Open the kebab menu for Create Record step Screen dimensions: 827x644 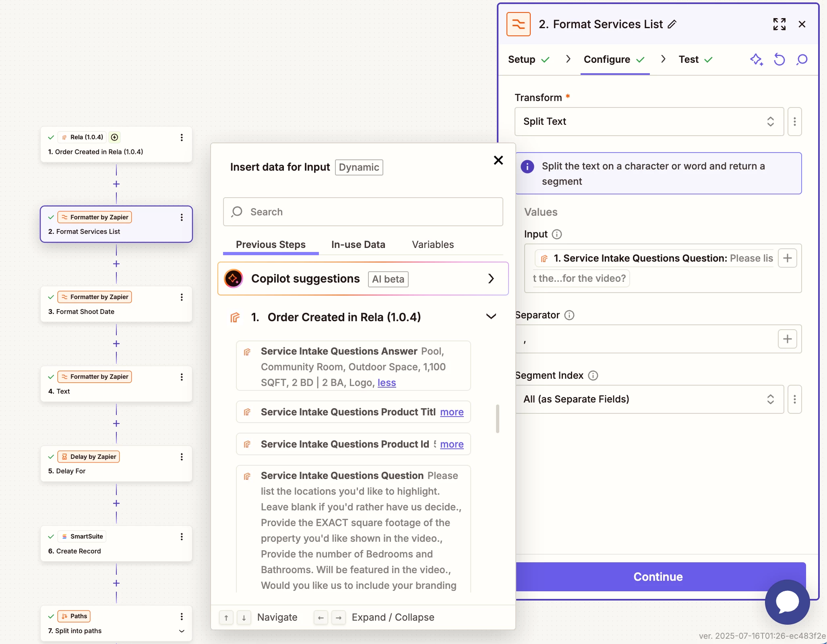182,537
